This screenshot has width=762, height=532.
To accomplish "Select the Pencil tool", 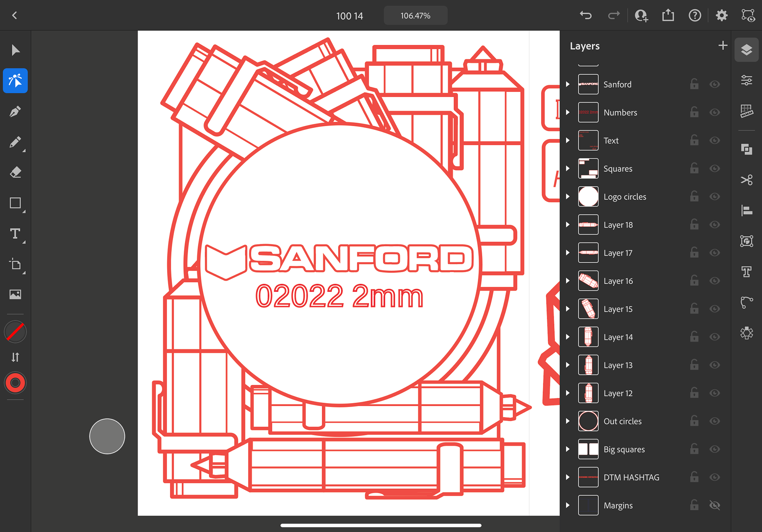I will click(x=15, y=142).
